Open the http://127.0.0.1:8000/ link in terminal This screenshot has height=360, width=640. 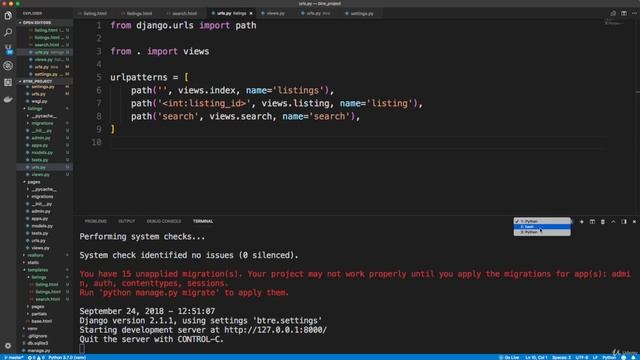coord(276,330)
